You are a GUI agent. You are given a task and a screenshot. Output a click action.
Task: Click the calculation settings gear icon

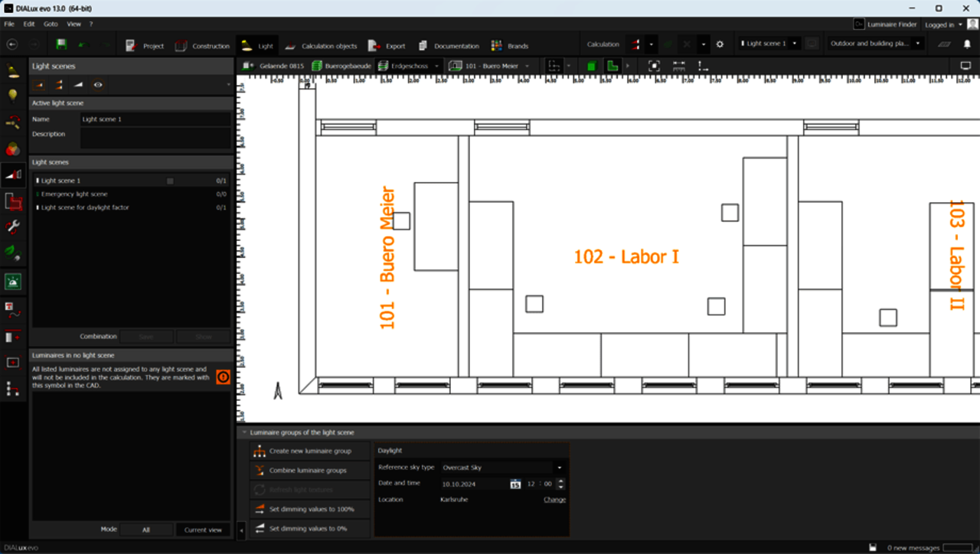(x=720, y=45)
